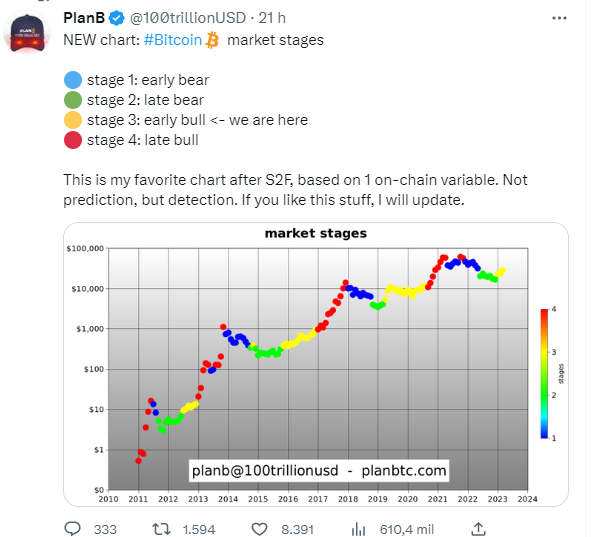The height and width of the screenshot is (537, 598).
Task: Open the three-dot more options menu
Action: click(x=559, y=18)
